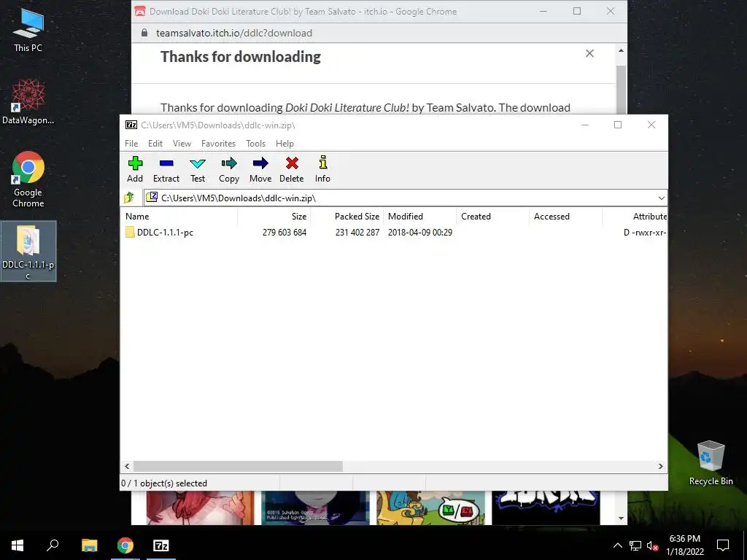747x560 pixels.
Task: Click packed size value 231 402 287
Action: tap(357, 233)
